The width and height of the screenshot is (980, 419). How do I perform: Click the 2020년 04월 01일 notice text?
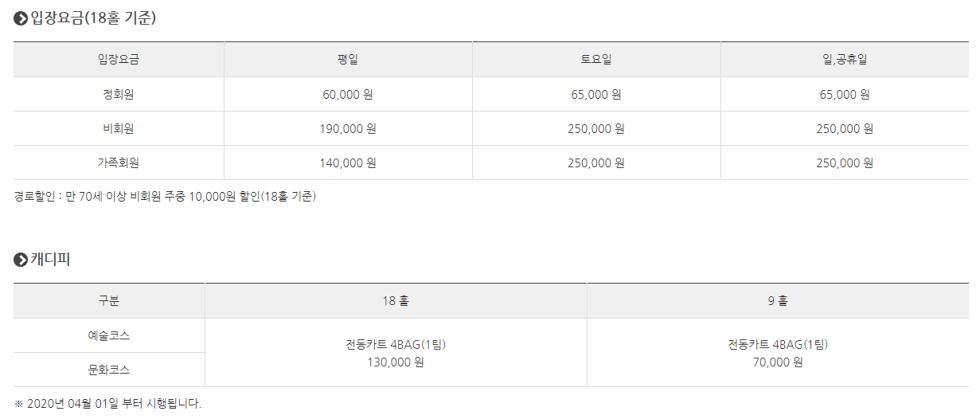click(x=107, y=403)
